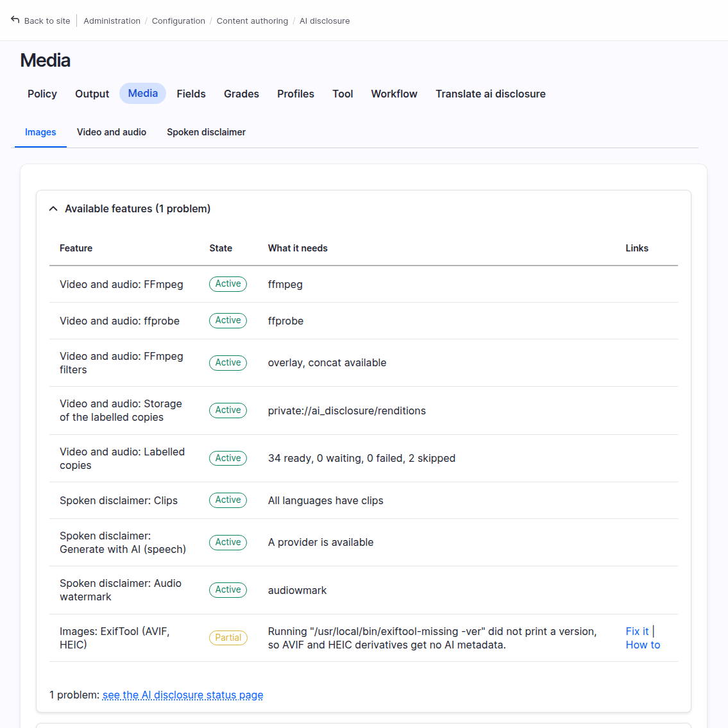The height and width of the screenshot is (728, 728).
Task: Click the 'audiowmark' requirement text
Action: [x=297, y=591]
